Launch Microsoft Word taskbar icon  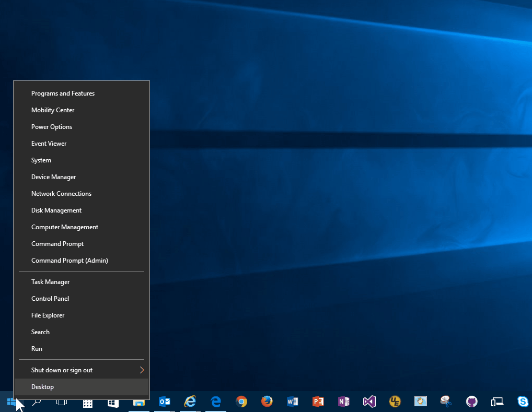tap(292, 402)
